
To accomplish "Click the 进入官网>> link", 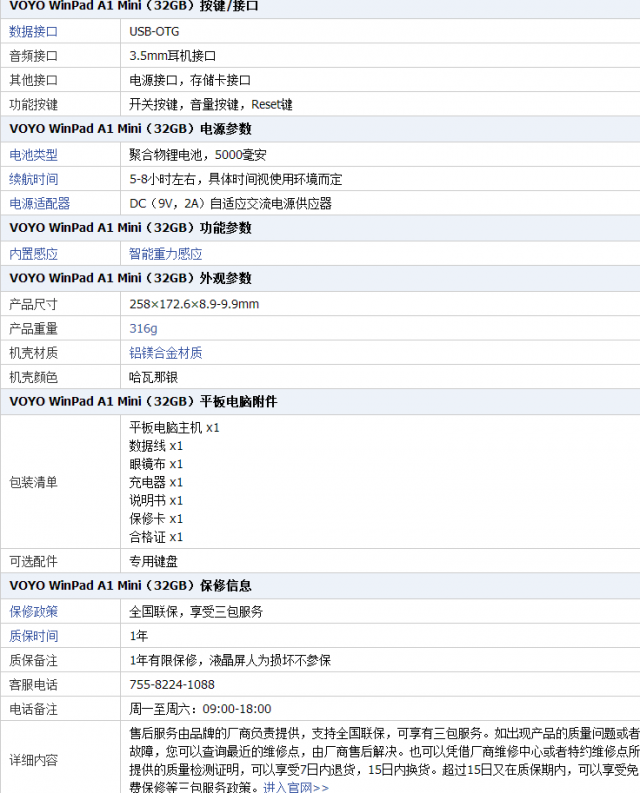I will [296, 787].
